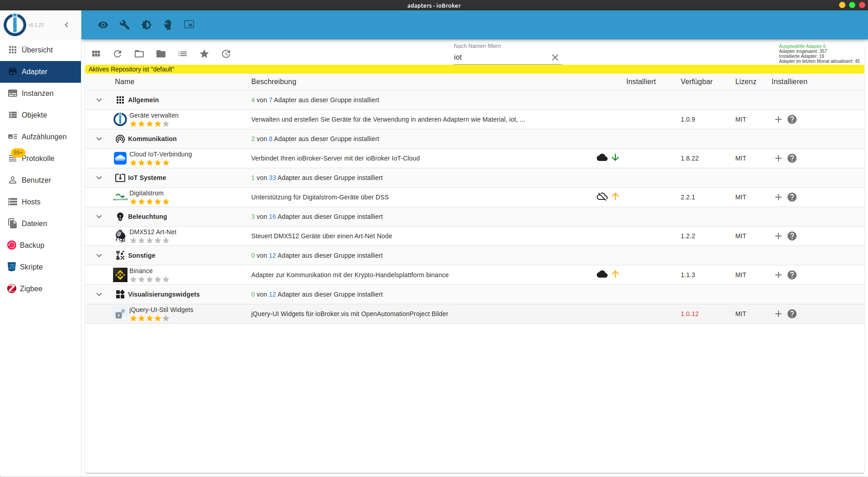Collapse the sidebar with the left chevron
Screen dimensions: 868x477
(x=66, y=25)
